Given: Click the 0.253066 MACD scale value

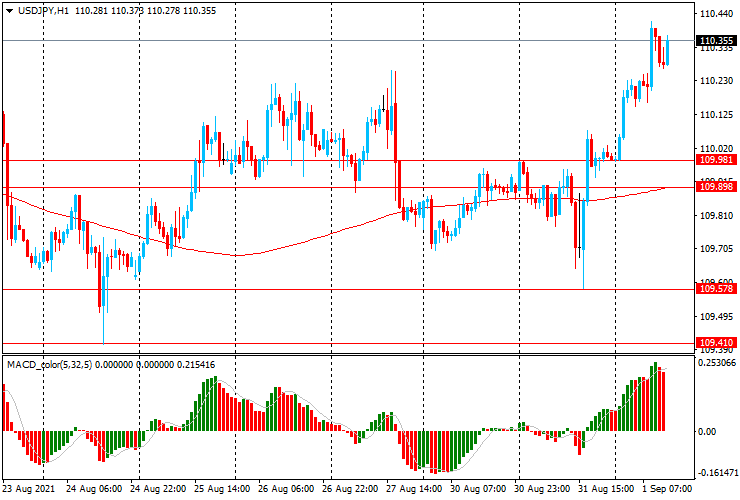Looking at the screenshot, I should pyautogui.click(x=717, y=363).
